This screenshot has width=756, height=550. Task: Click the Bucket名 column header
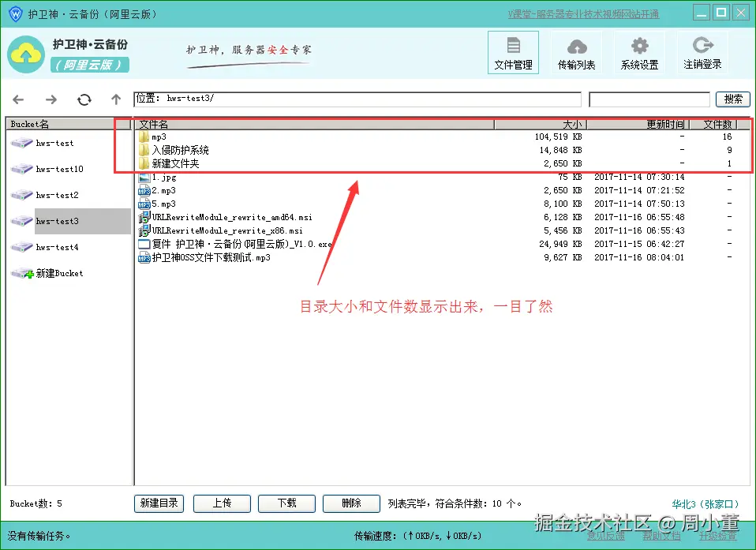(68, 124)
